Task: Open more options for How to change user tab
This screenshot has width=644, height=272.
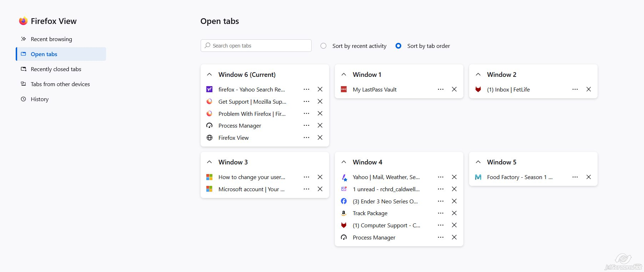Action: click(x=306, y=177)
